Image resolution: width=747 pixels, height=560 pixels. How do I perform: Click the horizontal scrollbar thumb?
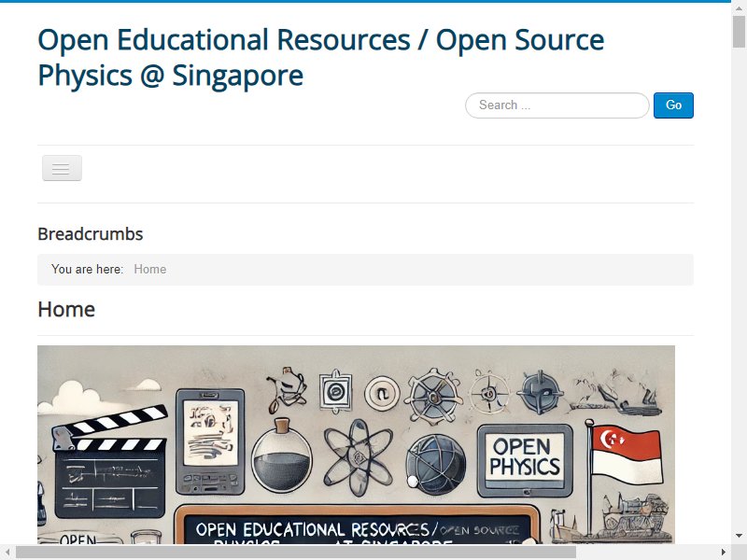(x=296, y=553)
